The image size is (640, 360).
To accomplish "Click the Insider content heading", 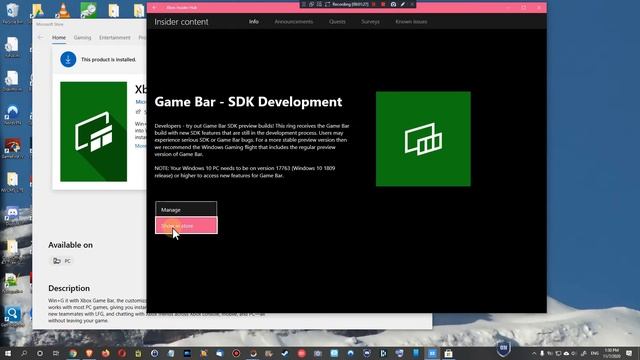I will [181, 22].
